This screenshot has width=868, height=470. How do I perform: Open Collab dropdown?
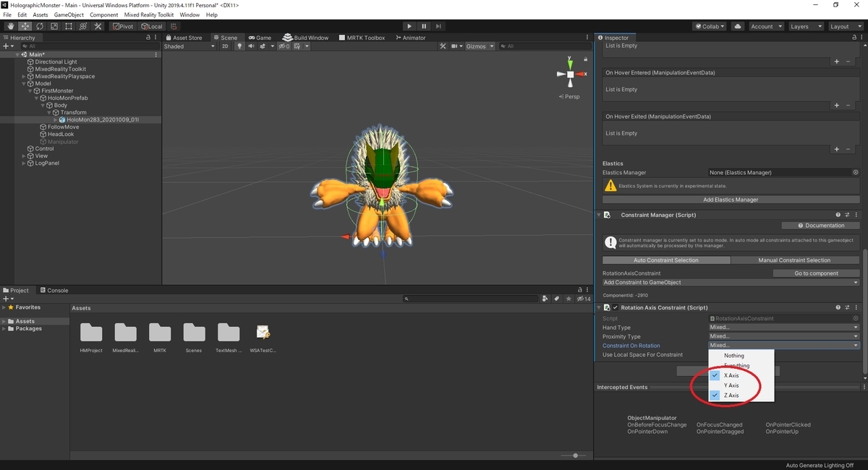point(710,26)
